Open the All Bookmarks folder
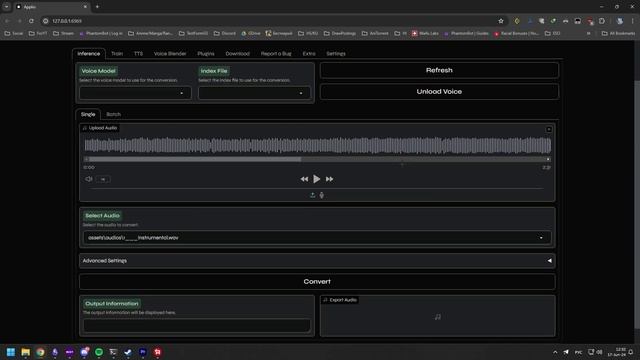The image size is (640, 360). pyautogui.click(x=618, y=33)
